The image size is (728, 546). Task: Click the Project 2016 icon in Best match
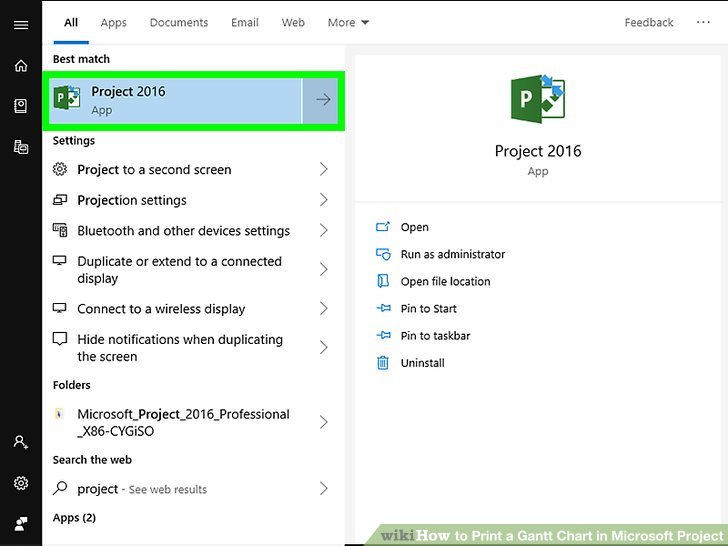[x=67, y=98]
